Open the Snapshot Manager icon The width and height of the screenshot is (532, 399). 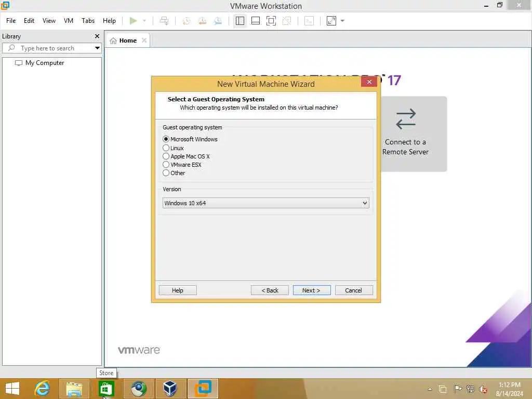218,21
